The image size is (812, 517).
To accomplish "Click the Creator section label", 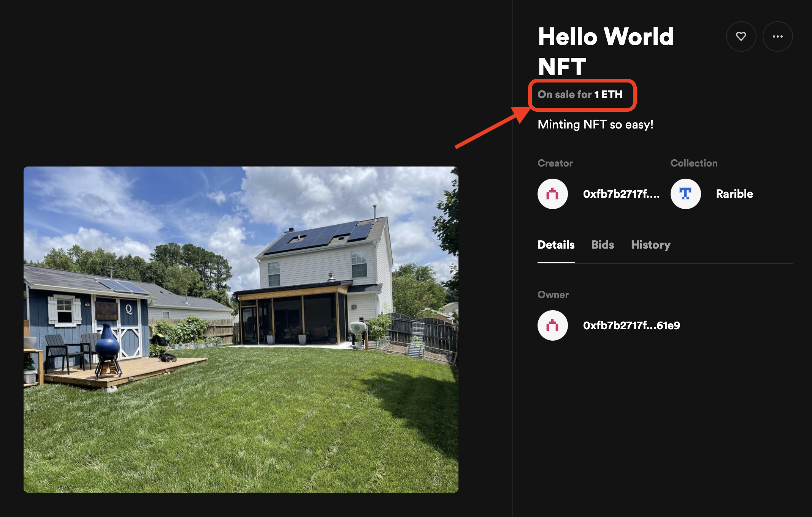I will 555,163.
